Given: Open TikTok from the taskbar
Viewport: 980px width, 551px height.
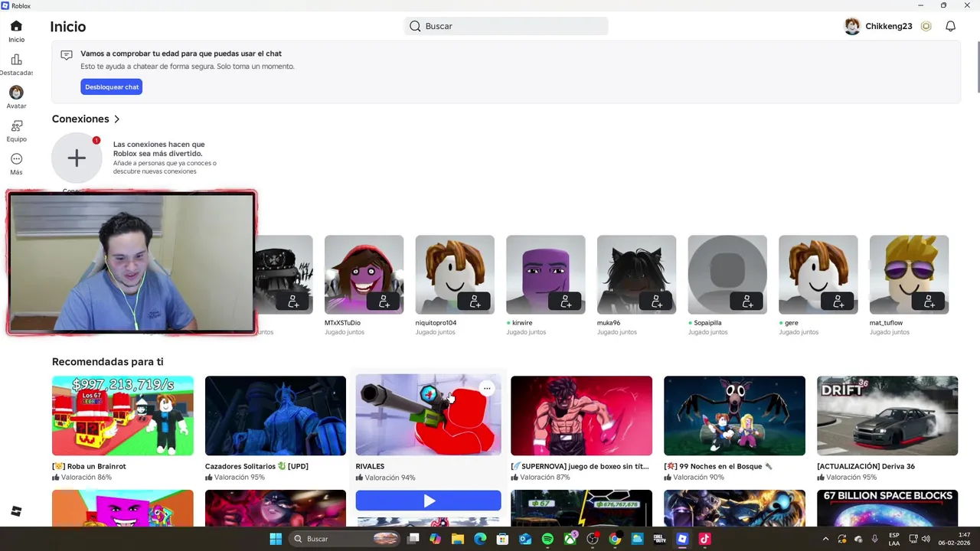Looking at the screenshot, I should point(704,539).
